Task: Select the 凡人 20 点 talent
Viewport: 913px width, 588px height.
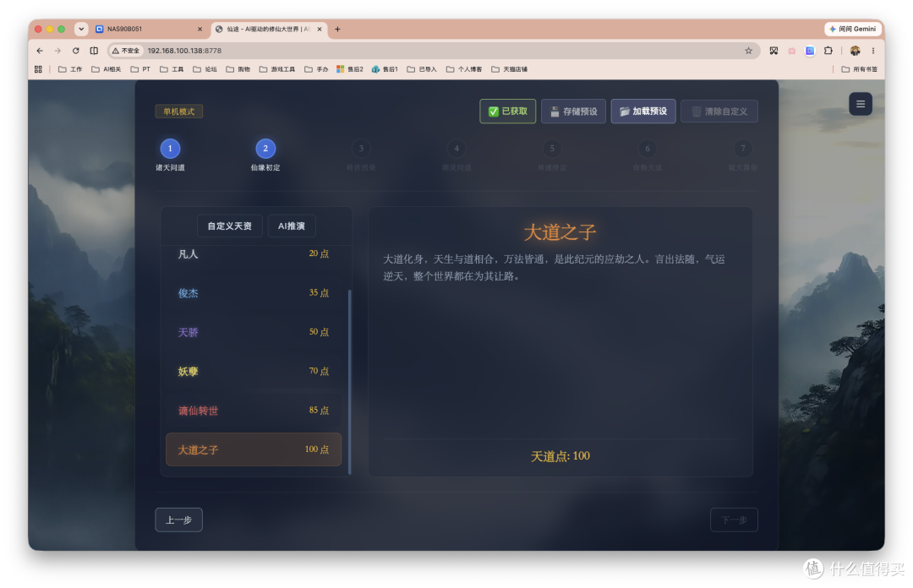Action: (x=254, y=253)
